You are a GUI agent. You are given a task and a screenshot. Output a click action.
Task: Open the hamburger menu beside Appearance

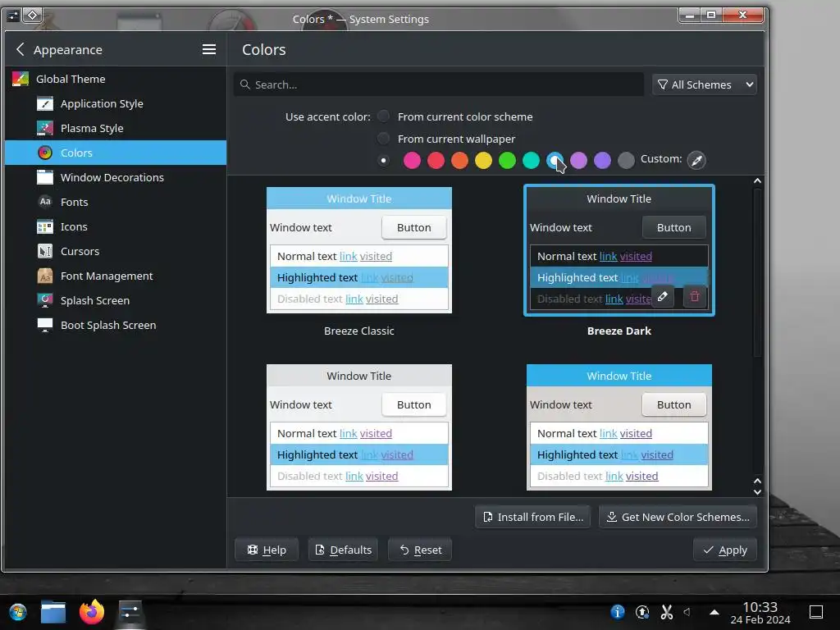(209, 49)
